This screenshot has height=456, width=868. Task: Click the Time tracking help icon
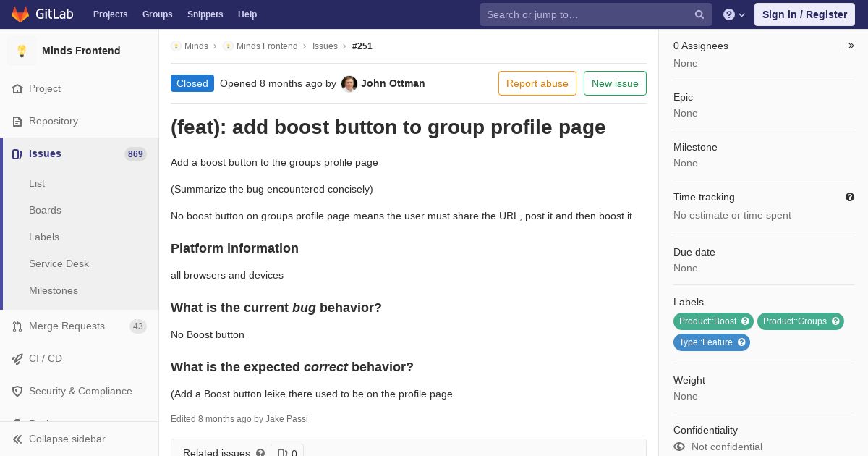[850, 197]
